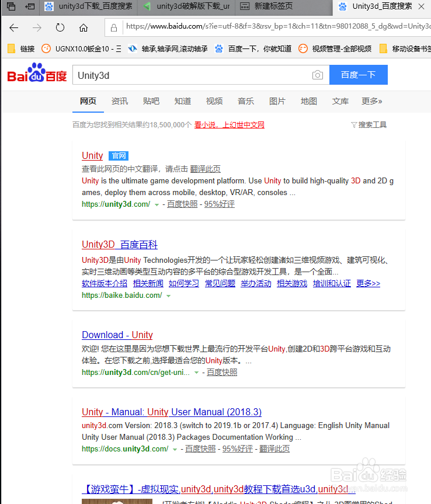This screenshot has height=504, width=431.
Task: Expand arrow after https://baike.baidu.com/
Action: [x=168, y=296]
